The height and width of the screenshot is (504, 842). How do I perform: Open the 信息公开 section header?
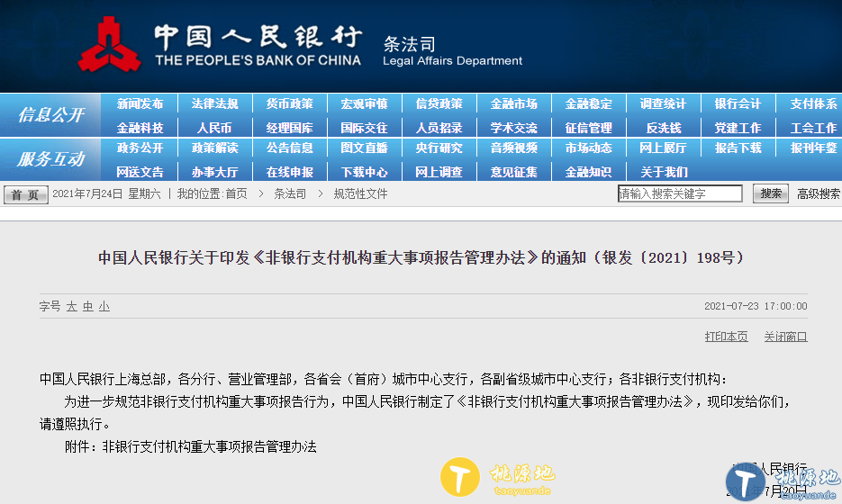pyautogui.click(x=50, y=115)
